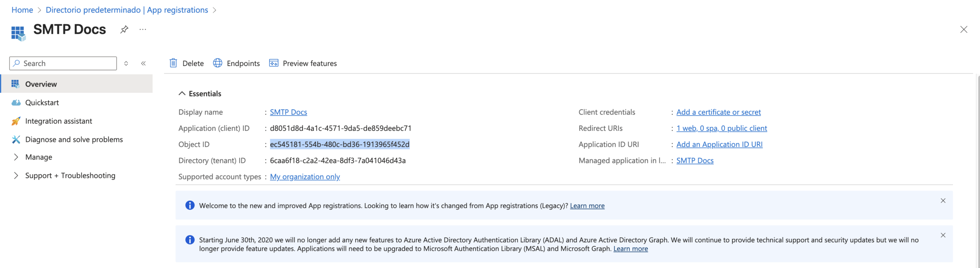This screenshot has height=268, width=980.
Task: Collapse the sidebar menu with double chevron
Action: pos(144,63)
